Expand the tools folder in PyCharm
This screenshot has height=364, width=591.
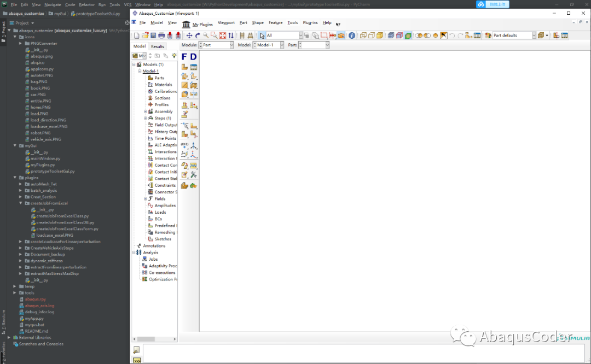(x=15, y=293)
